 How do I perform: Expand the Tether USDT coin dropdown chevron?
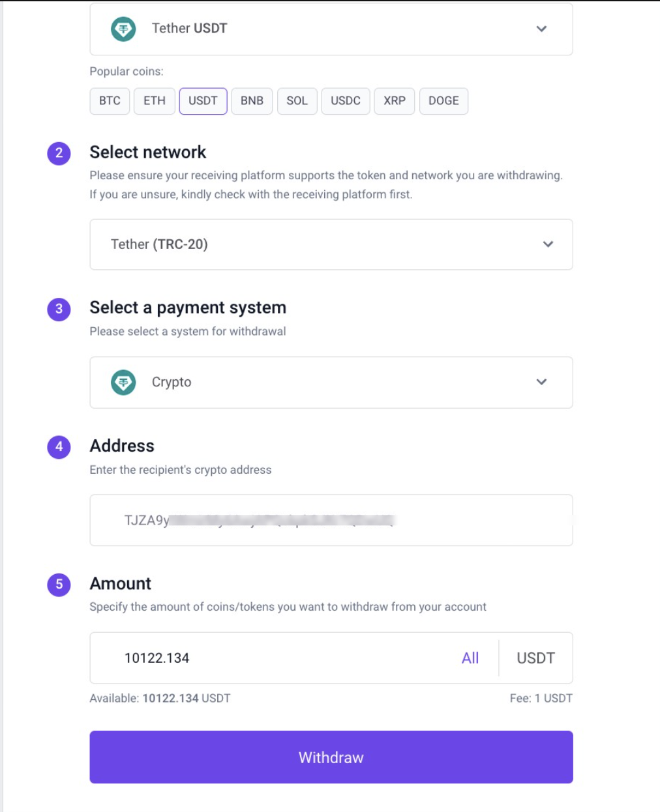coord(541,29)
